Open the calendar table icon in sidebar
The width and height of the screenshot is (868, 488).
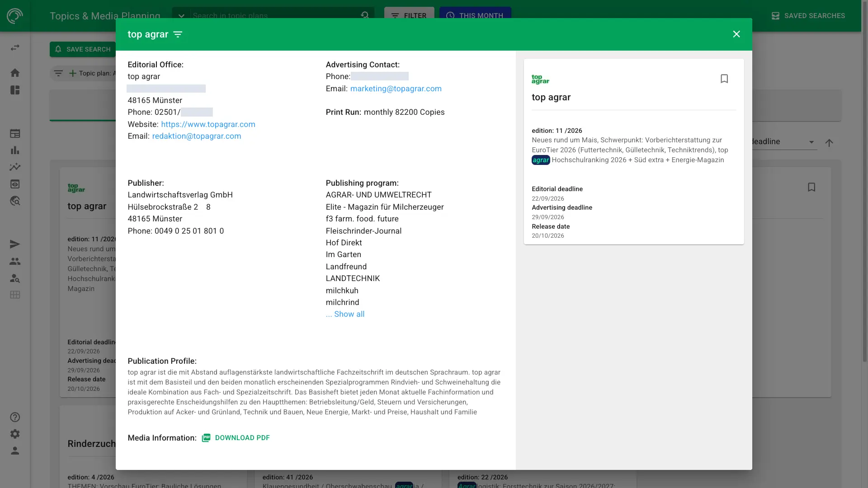coord(15,133)
